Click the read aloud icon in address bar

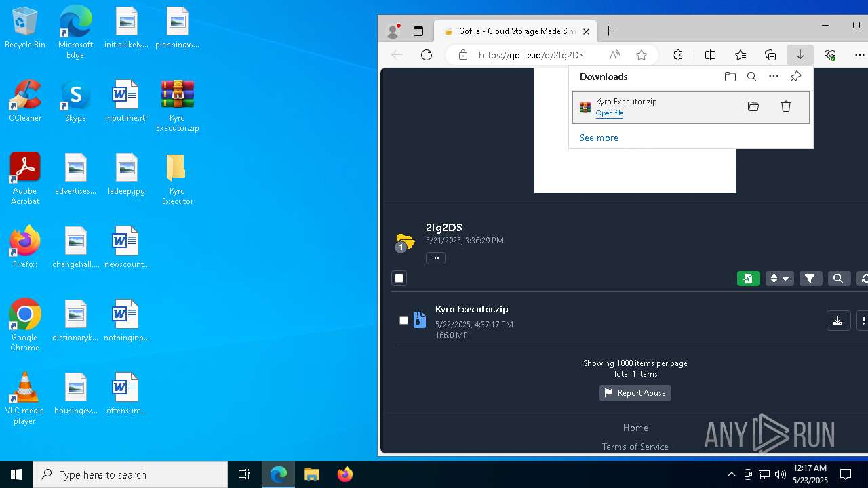coord(614,55)
